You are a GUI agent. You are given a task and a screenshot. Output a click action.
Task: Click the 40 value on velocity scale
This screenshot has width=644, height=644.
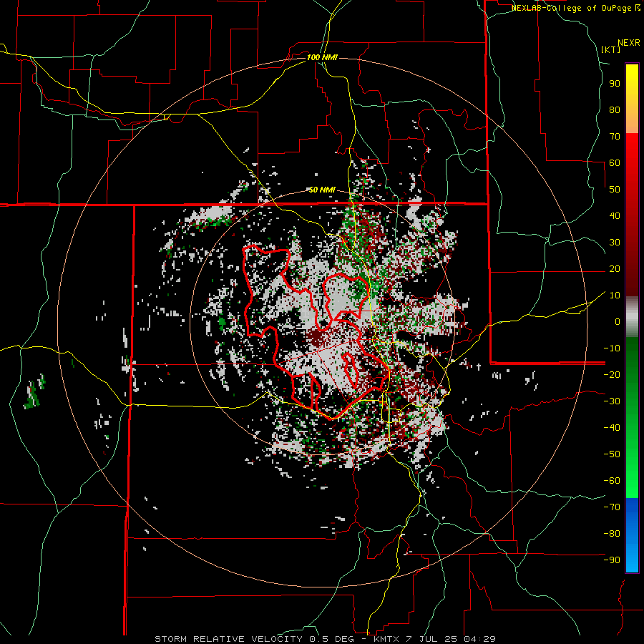(615, 216)
